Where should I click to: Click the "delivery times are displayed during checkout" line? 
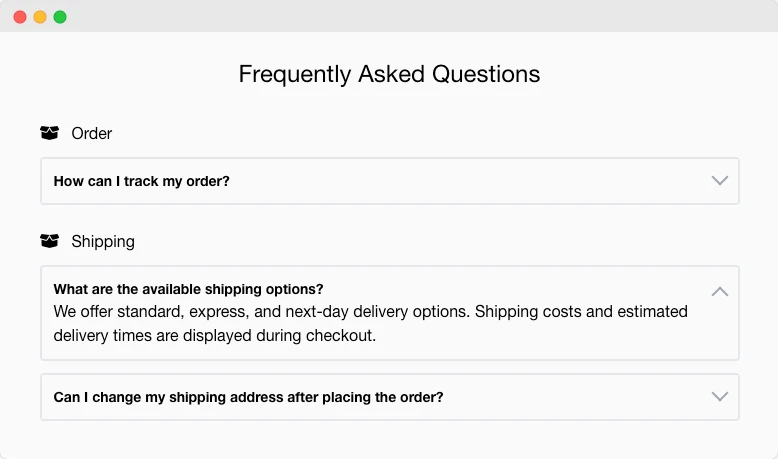point(214,336)
